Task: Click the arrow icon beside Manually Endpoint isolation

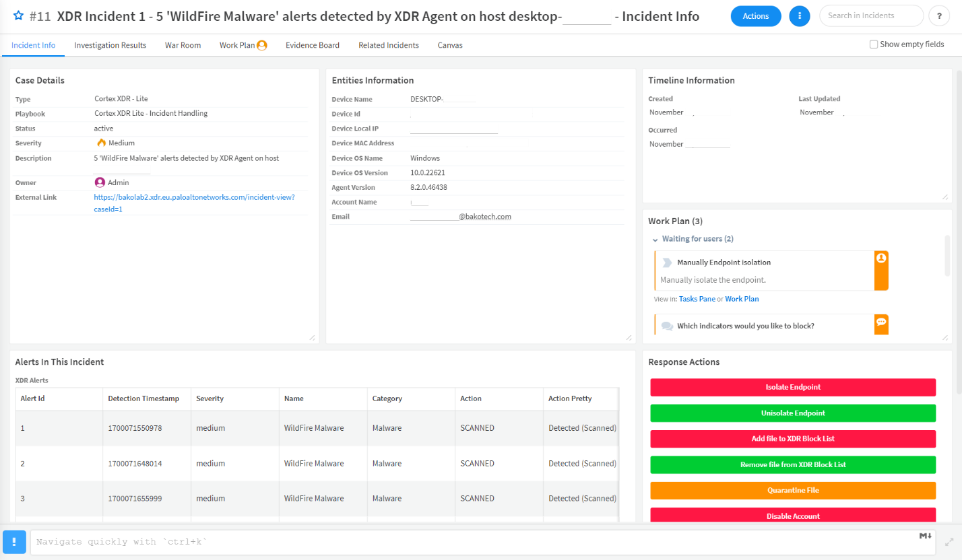Action: point(668,262)
